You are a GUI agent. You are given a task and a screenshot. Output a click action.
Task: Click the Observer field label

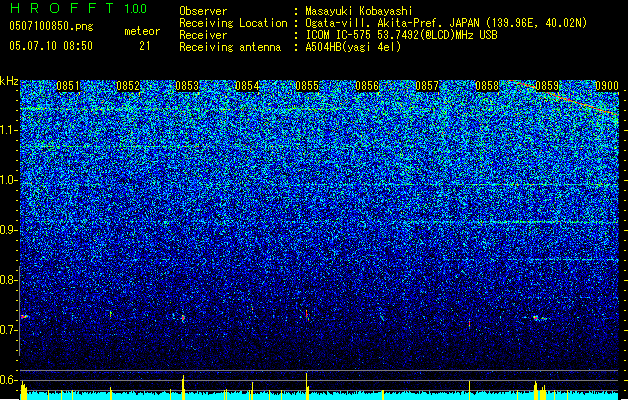tap(203, 11)
